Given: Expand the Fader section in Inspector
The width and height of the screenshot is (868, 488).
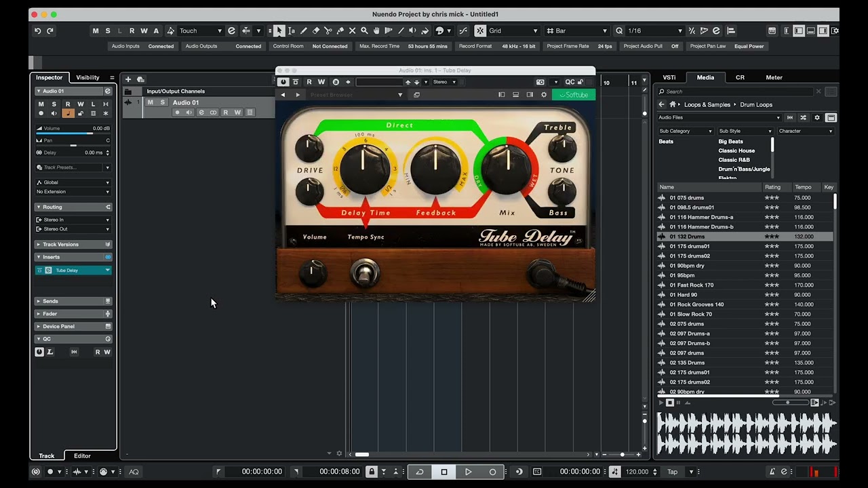Looking at the screenshot, I should click(x=73, y=314).
